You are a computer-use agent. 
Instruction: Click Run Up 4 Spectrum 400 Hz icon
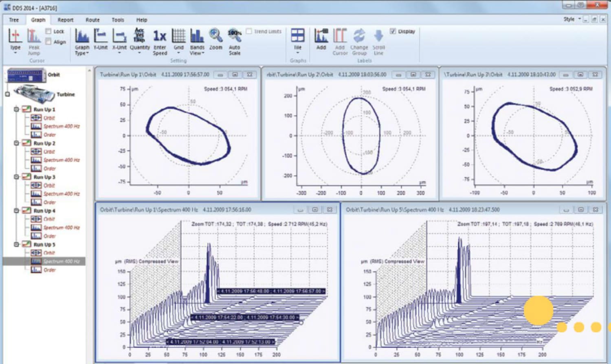coord(36,227)
